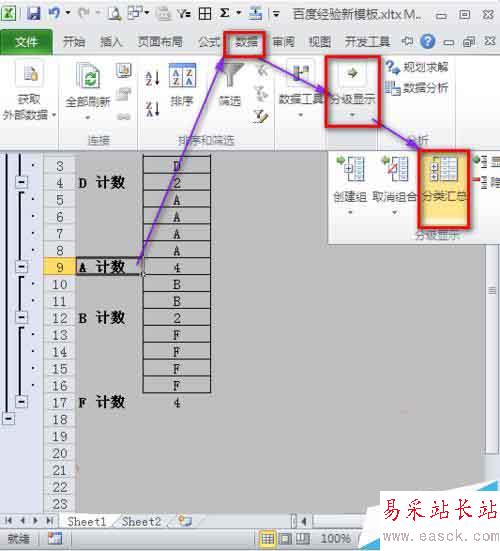500x551 pixels.
Task: Click the count value 4 in row 17
Action: pos(177,402)
